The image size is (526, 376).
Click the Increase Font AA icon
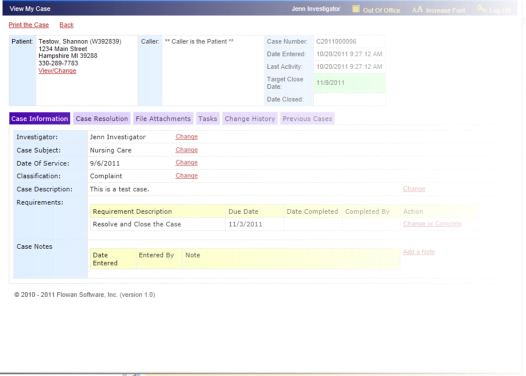[x=417, y=10]
